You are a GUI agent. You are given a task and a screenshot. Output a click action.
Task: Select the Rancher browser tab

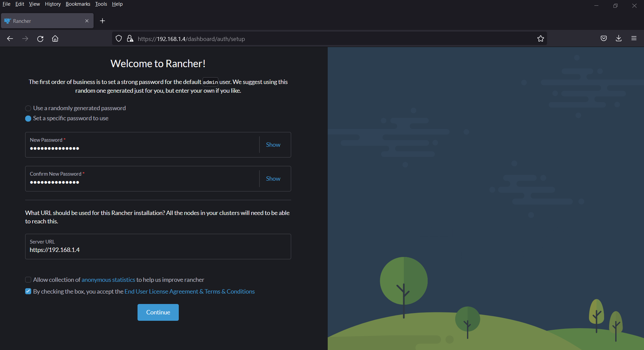tap(47, 21)
